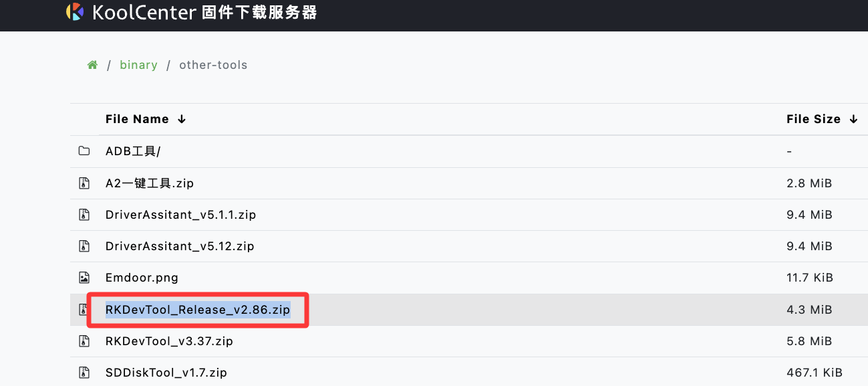Click the Emdoor.png image file icon
The width and height of the screenshot is (868, 386).
click(x=84, y=278)
